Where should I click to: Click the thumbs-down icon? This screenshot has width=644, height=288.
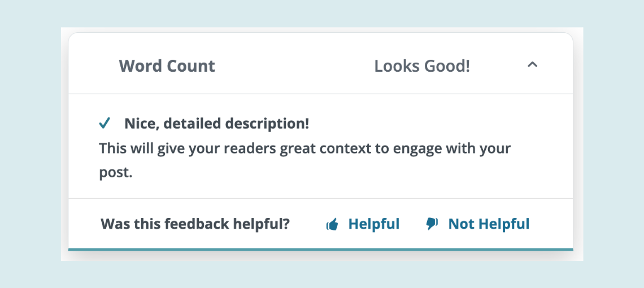click(432, 224)
